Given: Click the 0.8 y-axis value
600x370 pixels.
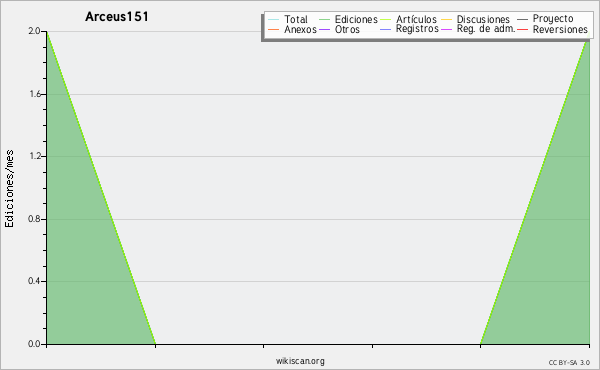Looking at the screenshot, I should (34, 219).
